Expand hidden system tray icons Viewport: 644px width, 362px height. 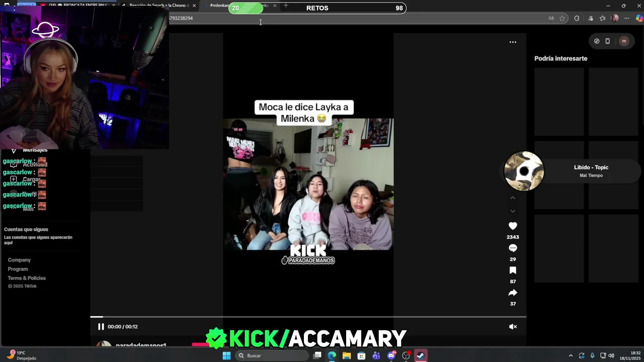[x=571, y=355]
